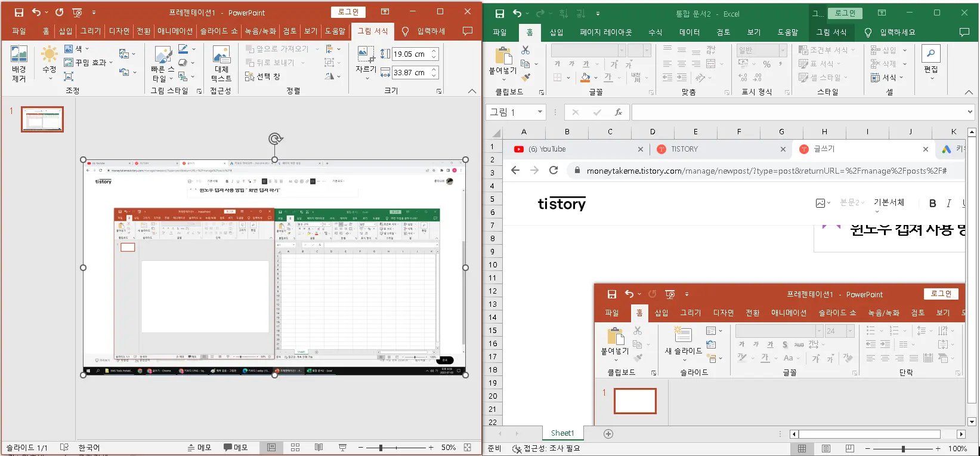
Task: Open Picture Layout icon in PowerPoint
Action: coord(183,76)
